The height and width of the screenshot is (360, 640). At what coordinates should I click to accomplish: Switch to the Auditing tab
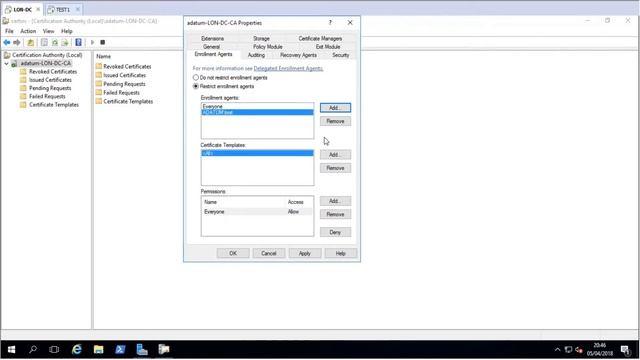pyautogui.click(x=256, y=55)
